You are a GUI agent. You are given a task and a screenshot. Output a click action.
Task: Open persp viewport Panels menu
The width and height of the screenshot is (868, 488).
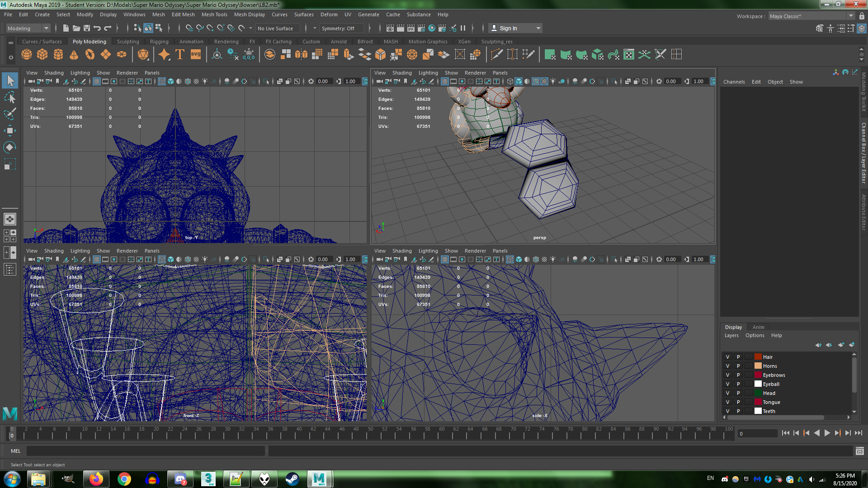500,73
